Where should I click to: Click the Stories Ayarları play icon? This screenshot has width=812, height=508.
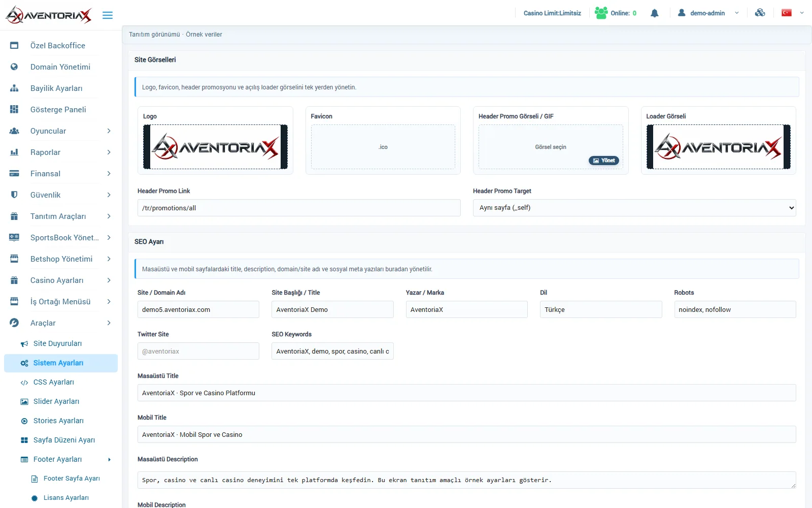(x=24, y=421)
